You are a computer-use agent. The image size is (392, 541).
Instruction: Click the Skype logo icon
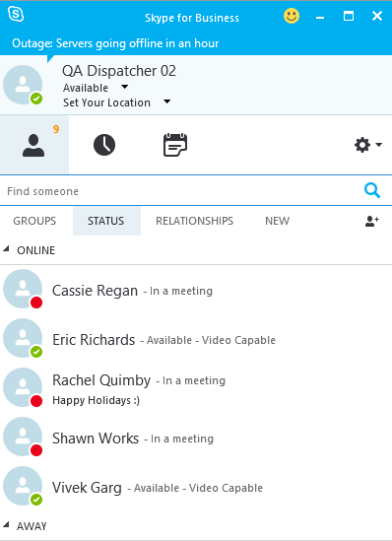[16, 14]
